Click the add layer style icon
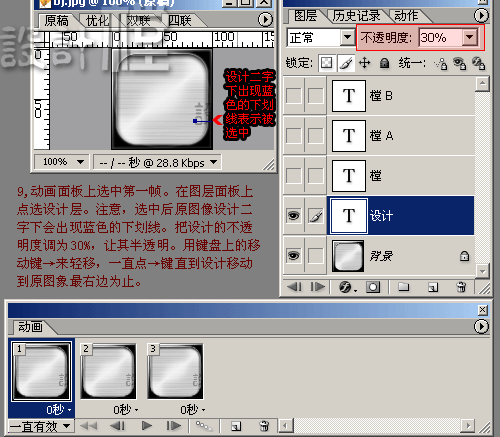500x437 pixels. tap(346, 287)
